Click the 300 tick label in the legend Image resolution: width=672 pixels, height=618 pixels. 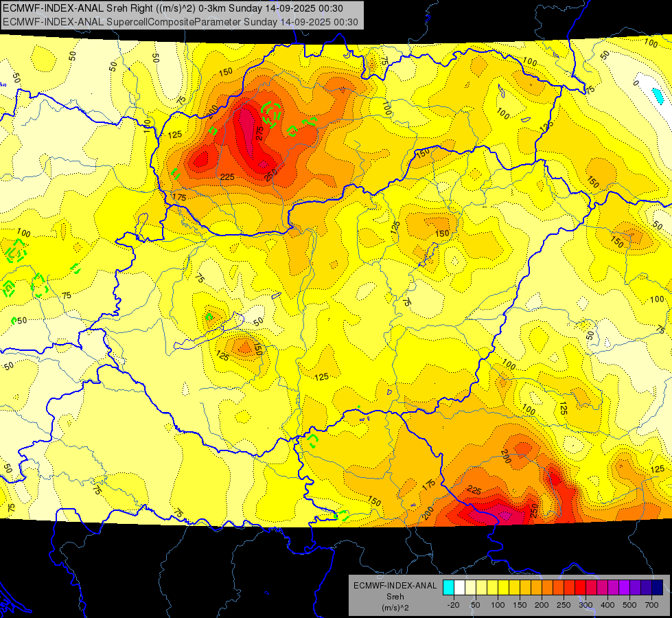pos(586,605)
